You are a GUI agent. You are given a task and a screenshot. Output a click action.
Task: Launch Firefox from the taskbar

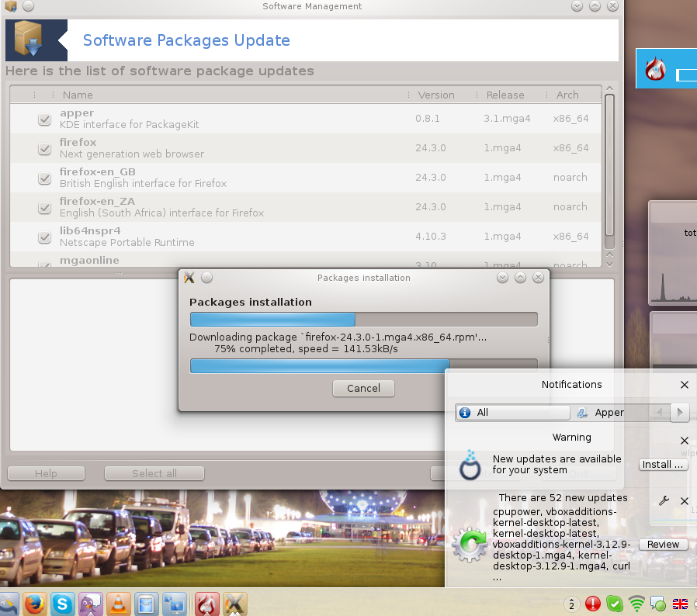[34, 604]
